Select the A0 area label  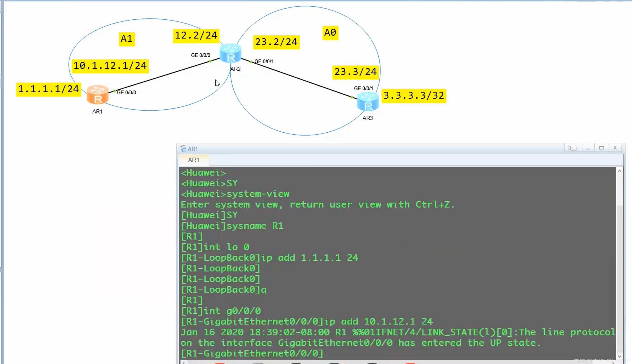click(330, 33)
